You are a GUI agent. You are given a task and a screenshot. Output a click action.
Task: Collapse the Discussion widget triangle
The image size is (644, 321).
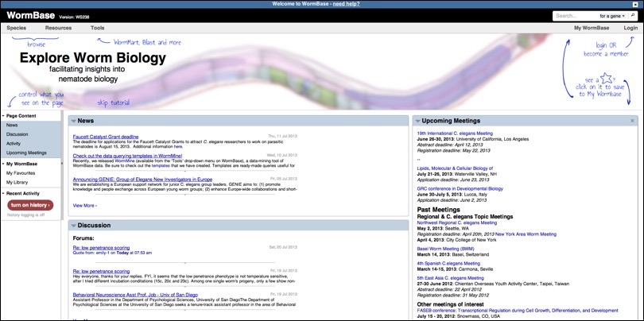coord(73,226)
